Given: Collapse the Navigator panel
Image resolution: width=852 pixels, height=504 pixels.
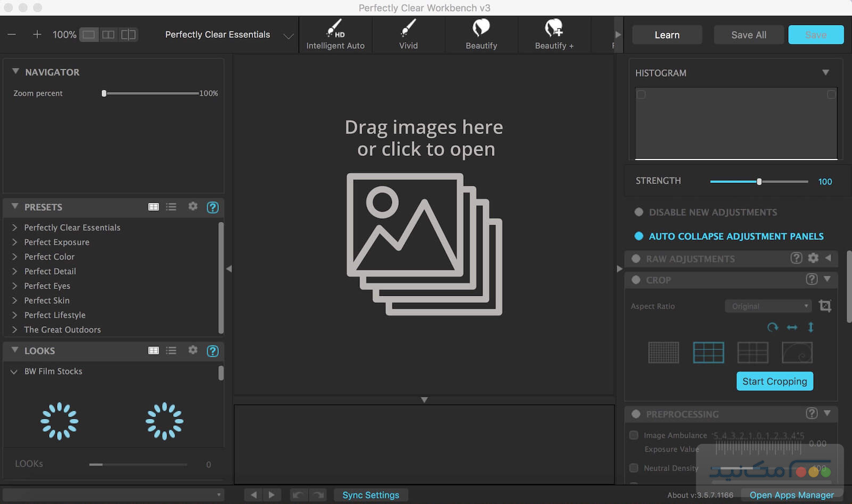Looking at the screenshot, I should click(15, 72).
